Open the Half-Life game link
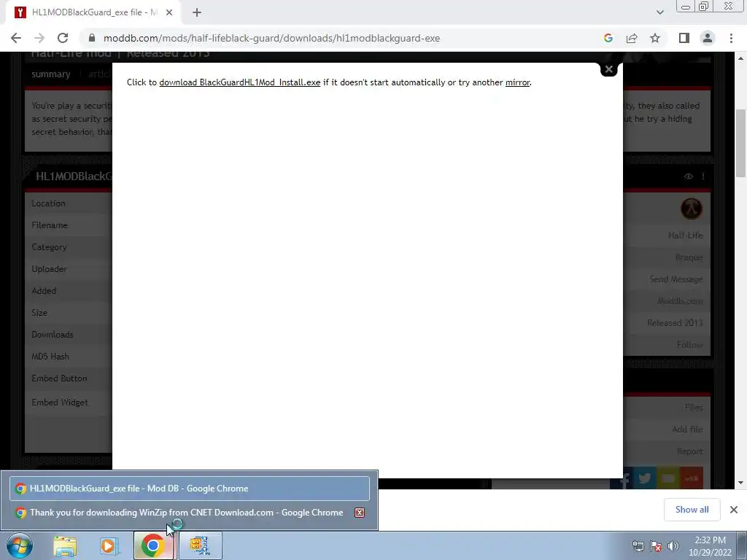The width and height of the screenshot is (747, 560). click(685, 236)
